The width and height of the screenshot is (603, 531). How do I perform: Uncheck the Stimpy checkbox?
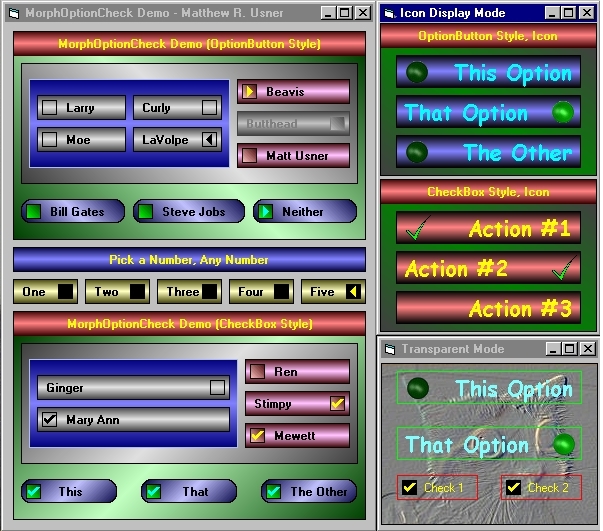point(338,404)
